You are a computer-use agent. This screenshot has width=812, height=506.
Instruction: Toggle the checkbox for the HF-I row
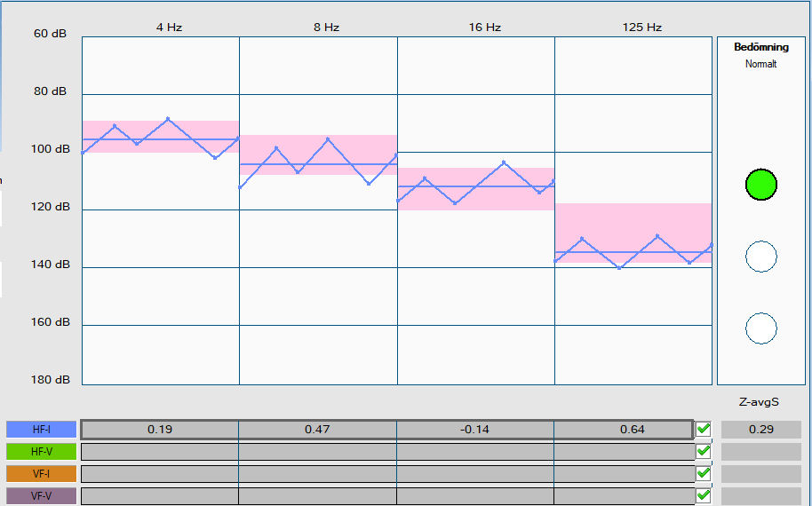pos(704,430)
